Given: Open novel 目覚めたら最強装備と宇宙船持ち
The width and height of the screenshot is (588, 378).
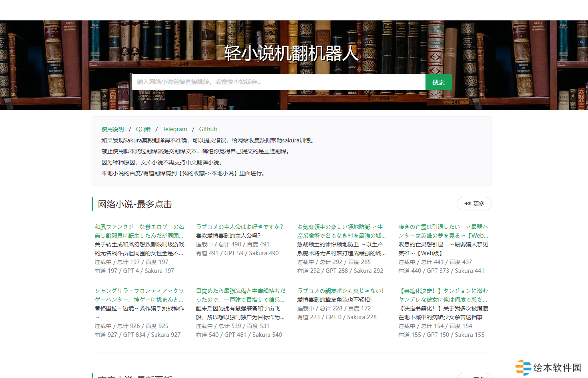Looking at the screenshot, I should [x=241, y=295].
